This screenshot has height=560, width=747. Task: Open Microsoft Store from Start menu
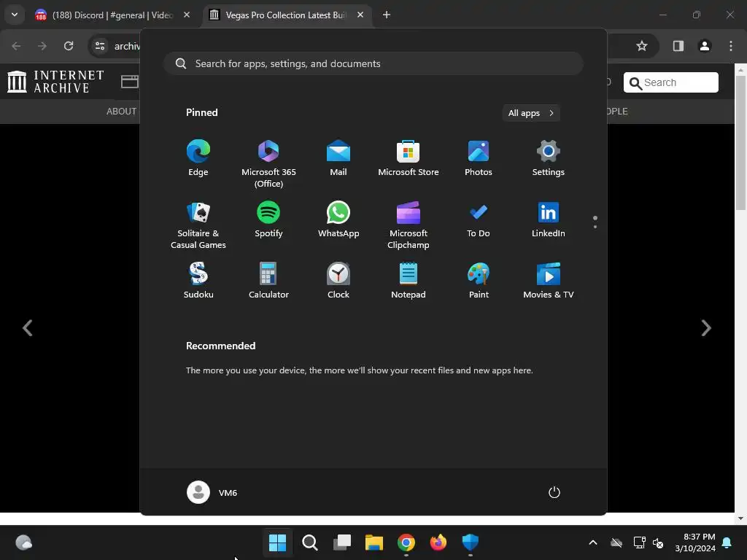point(409,158)
